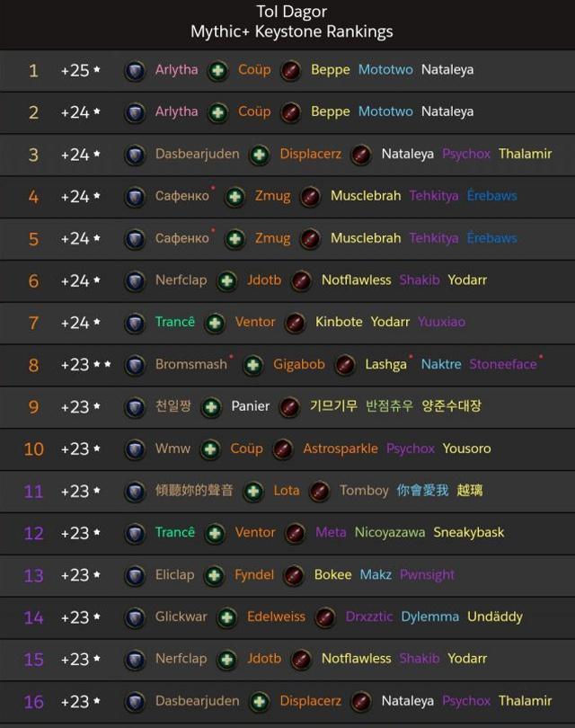Click the DPS icon before Astrosparkle

click(x=283, y=449)
